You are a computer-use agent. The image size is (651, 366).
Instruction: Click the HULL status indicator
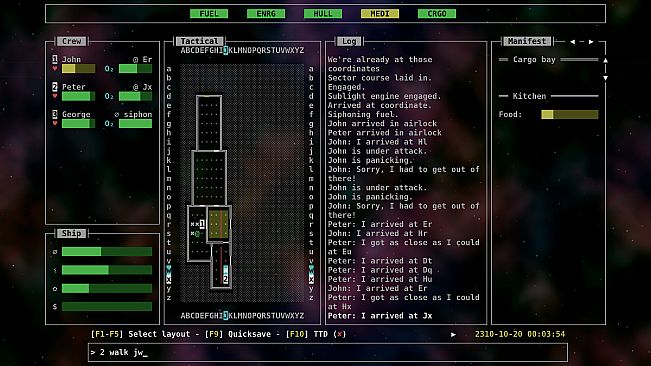[323, 14]
